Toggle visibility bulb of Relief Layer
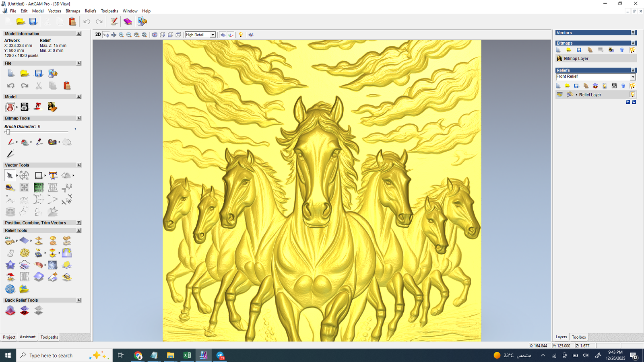 [x=632, y=95]
